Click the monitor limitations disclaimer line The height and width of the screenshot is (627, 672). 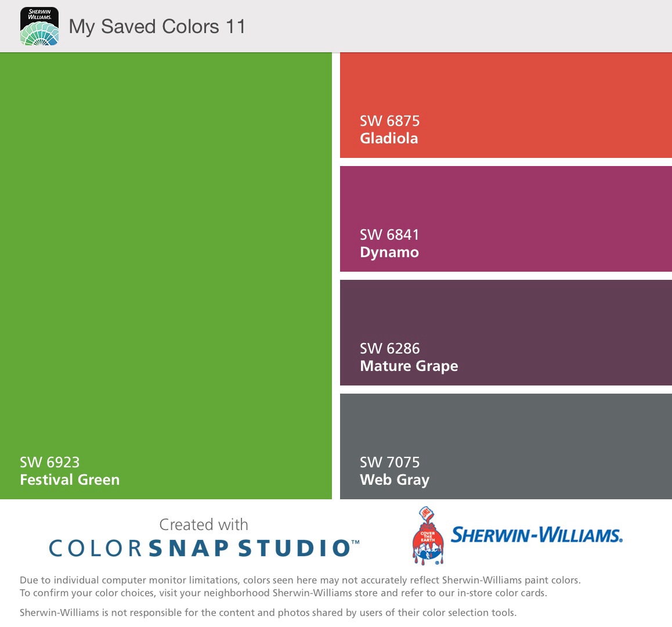click(x=300, y=580)
